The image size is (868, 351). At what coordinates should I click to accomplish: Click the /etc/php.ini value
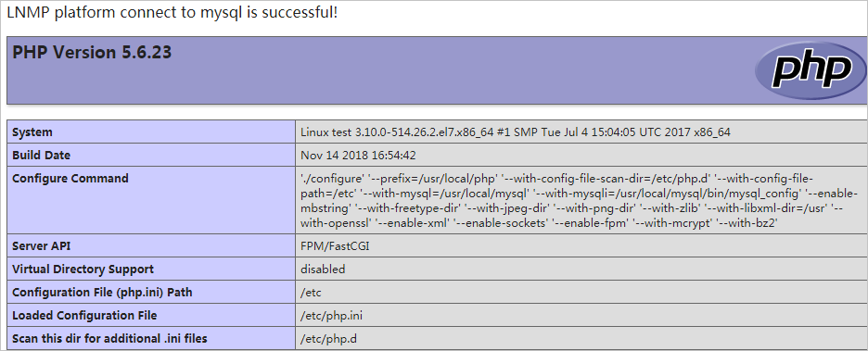tap(332, 316)
